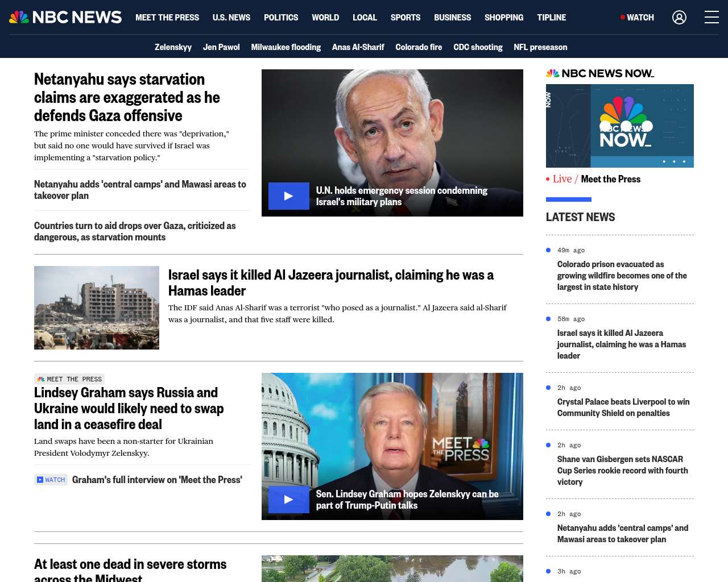Image resolution: width=728 pixels, height=582 pixels.
Task: Open Netanyahu adds central camps story in main column
Action: [140, 190]
